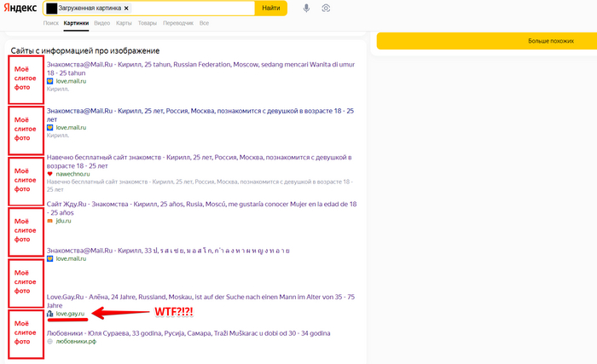This screenshot has width=597, height=364.
Task: Click the uploaded picture thumbnail in the search bar
Action: click(x=52, y=8)
